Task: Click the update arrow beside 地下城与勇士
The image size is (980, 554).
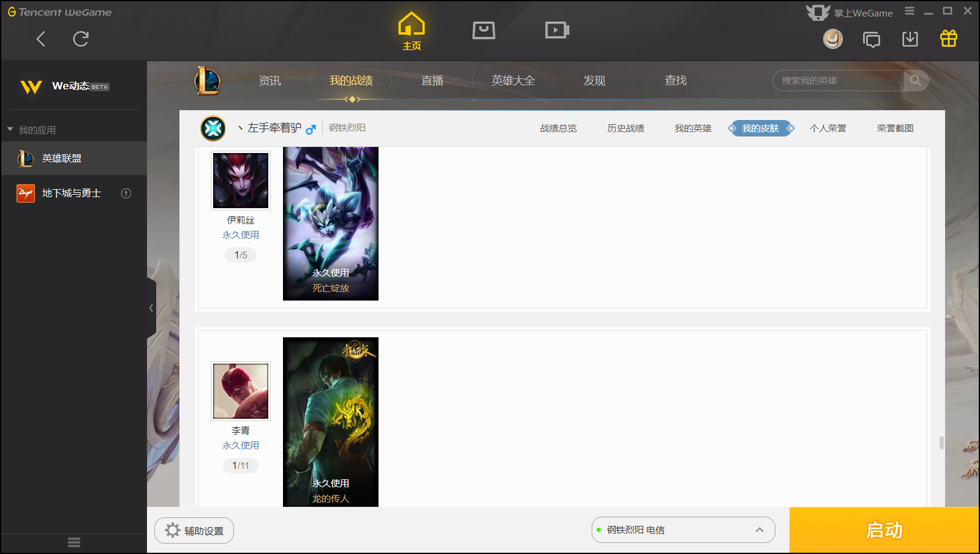Action: [126, 193]
